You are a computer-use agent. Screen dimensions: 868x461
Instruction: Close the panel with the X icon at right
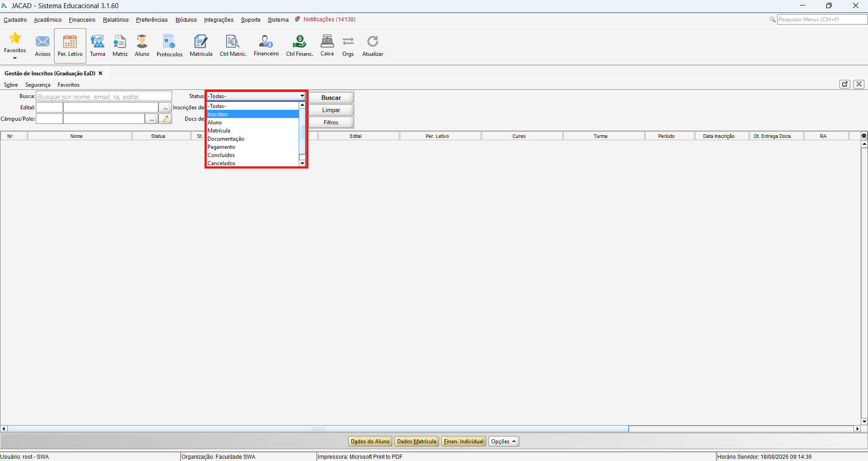[859, 84]
